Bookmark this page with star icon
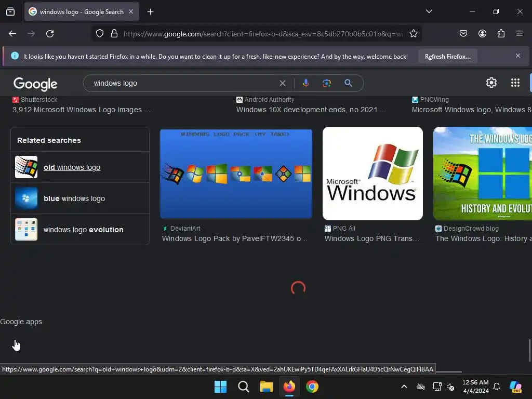This screenshot has height=399, width=532. 413,34
